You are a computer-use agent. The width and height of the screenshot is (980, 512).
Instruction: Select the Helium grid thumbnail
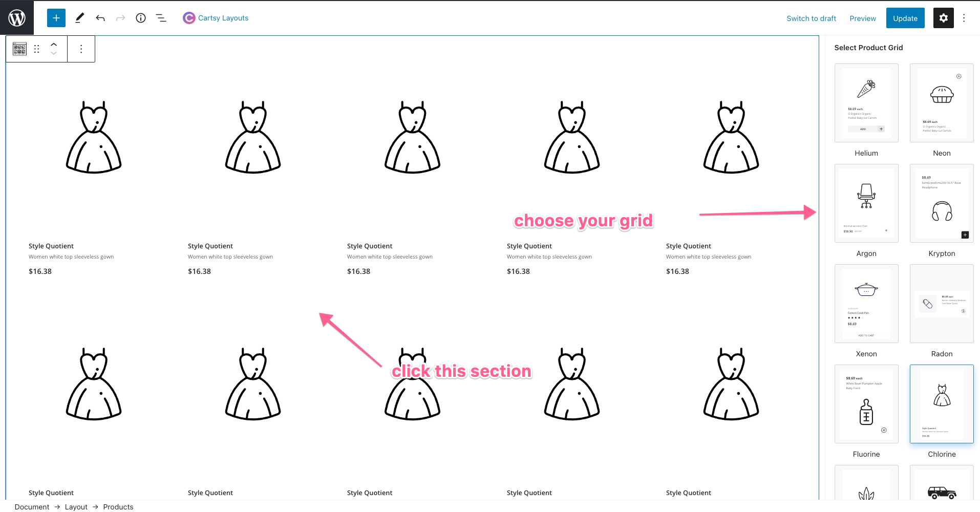(866, 103)
